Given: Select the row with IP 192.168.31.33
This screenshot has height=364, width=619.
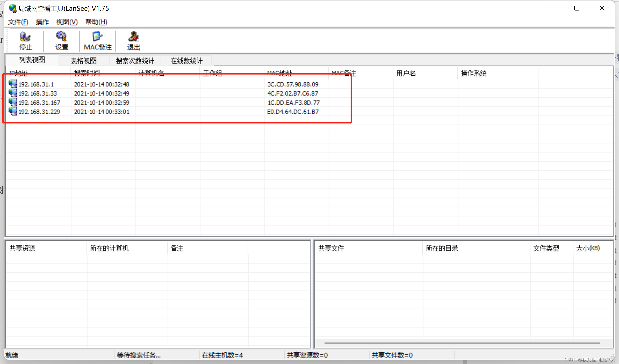Looking at the screenshot, I should pos(309,93).
